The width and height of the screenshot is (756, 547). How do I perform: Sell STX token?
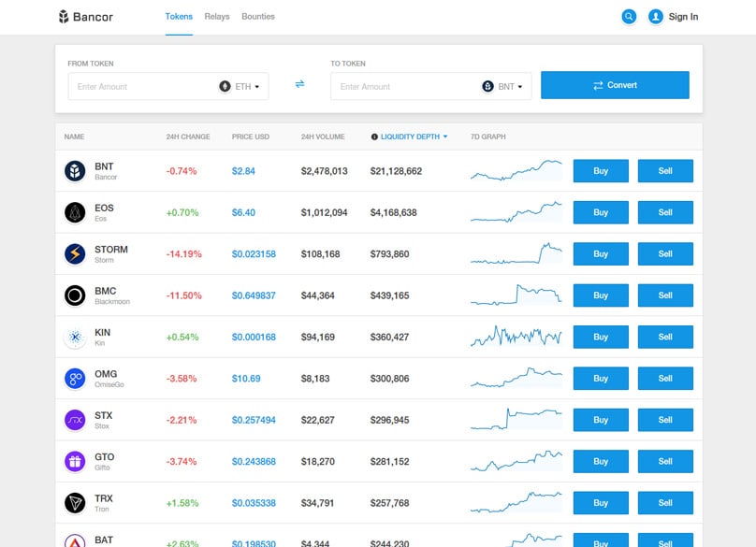tap(665, 420)
